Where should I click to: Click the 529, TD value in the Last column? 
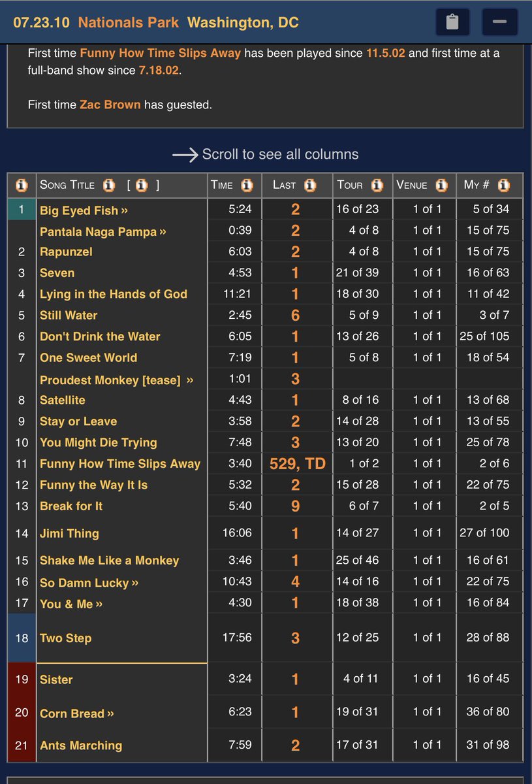[297, 464]
